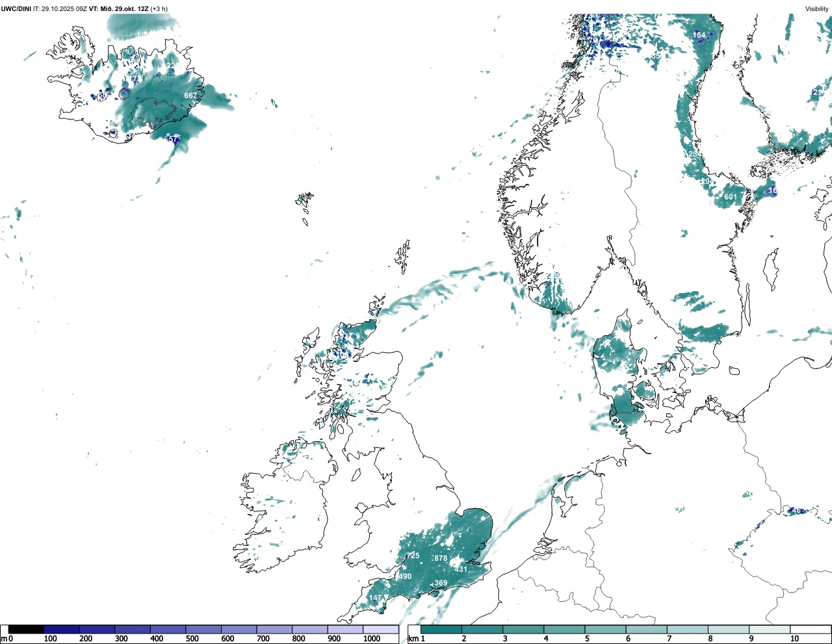The height and width of the screenshot is (644, 832).
Task: Click the '490' value over southwest England
Action: (x=405, y=576)
